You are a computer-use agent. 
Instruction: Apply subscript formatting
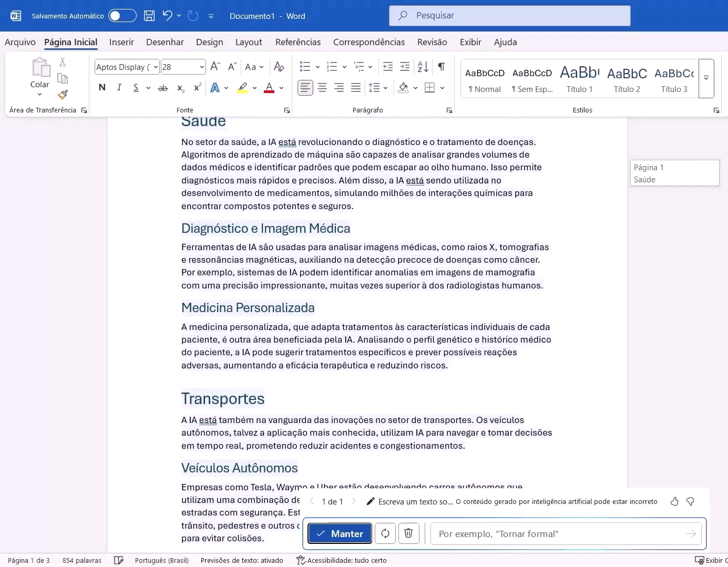(x=180, y=88)
